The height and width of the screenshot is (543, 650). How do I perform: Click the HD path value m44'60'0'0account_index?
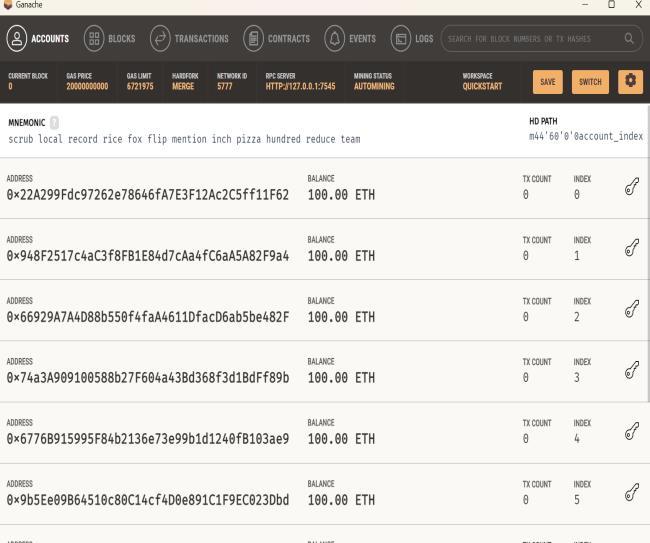point(586,136)
